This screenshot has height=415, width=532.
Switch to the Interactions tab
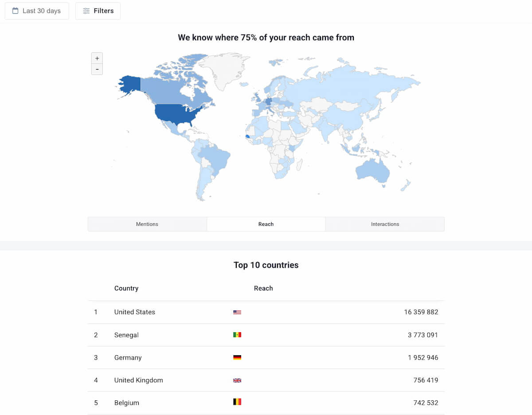pyautogui.click(x=384, y=224)
